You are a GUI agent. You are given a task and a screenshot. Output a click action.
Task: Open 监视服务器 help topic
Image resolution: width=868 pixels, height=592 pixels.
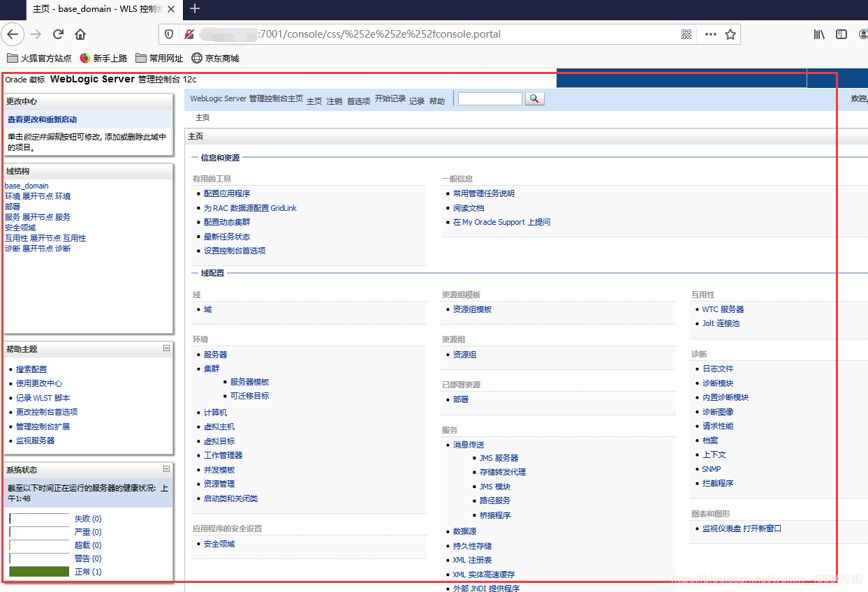tap(36, 441)
